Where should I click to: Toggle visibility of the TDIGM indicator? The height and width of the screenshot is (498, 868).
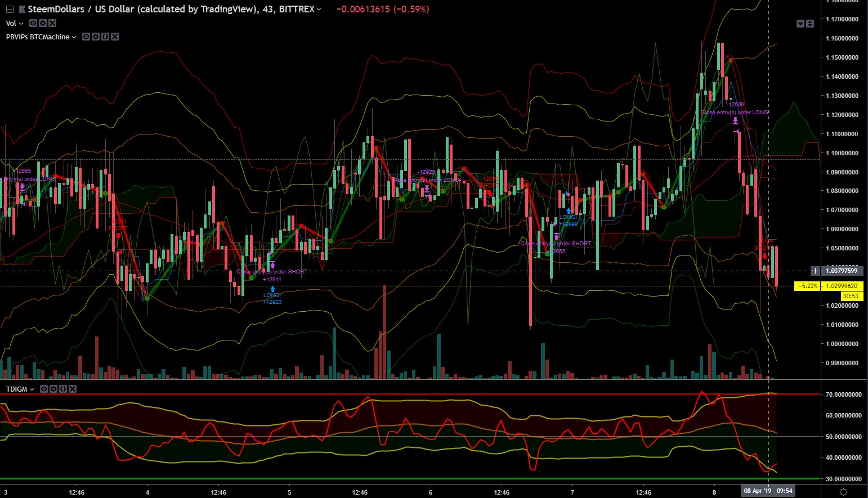pos(44,389)
